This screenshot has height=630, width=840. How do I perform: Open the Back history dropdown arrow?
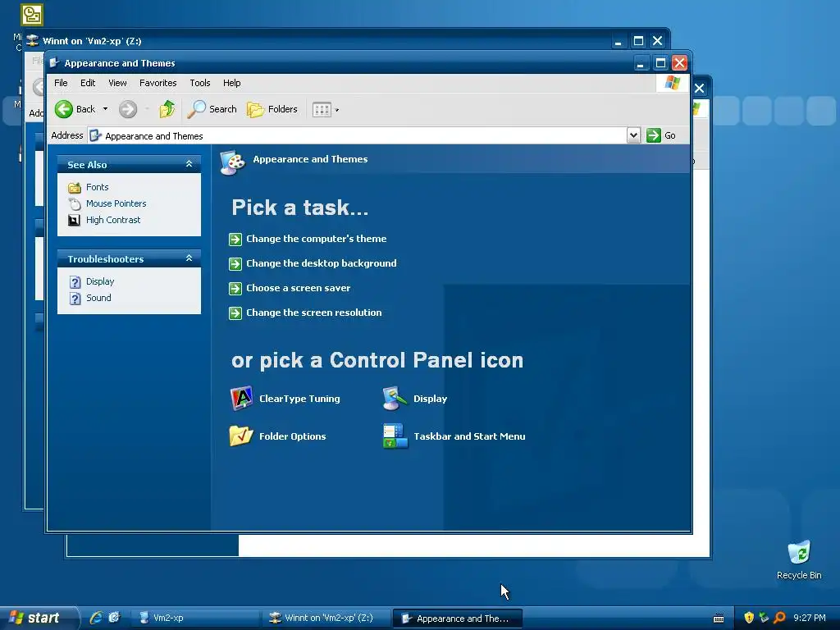point(105,109)
